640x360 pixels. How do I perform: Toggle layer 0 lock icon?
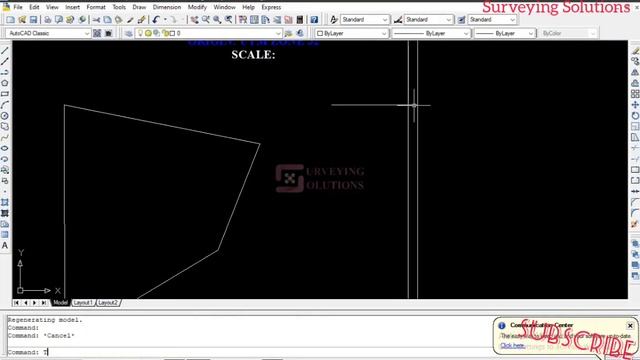(x=166, y=33)
